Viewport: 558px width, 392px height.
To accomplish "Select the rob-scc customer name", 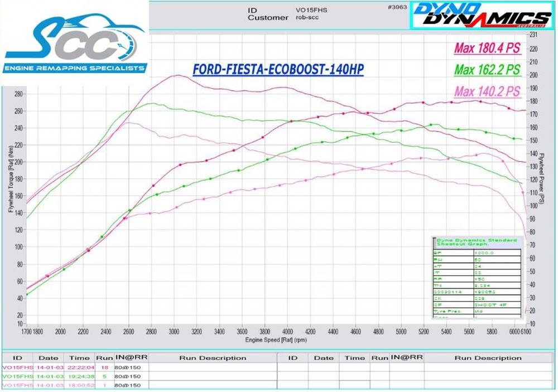I will tap(307, 17).
